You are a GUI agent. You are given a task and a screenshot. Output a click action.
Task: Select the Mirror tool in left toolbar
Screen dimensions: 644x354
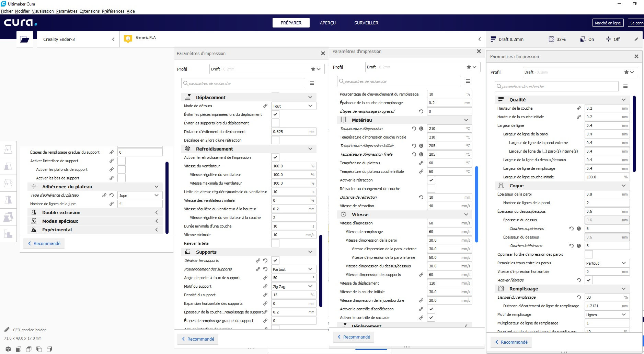point(8,200)
